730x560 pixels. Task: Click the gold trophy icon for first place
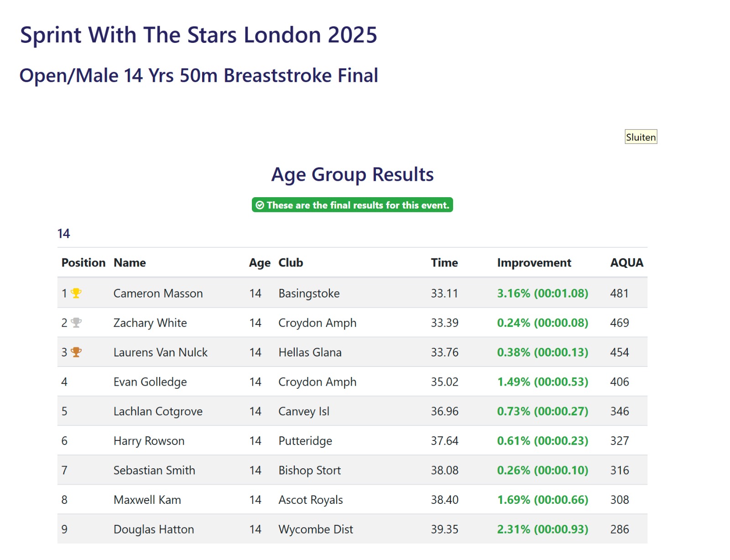pyautogui.click(x=76, y=293)
